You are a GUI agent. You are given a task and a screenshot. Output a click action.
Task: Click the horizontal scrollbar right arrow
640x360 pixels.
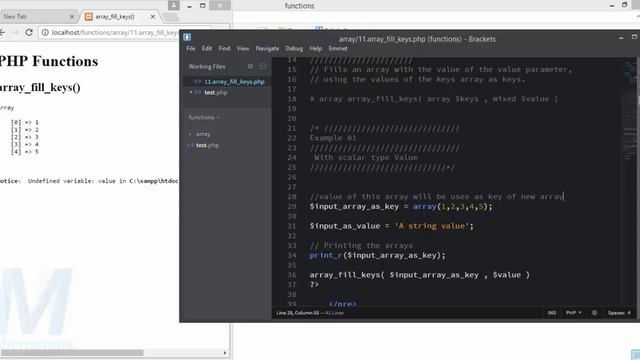[x=225, y=353]
